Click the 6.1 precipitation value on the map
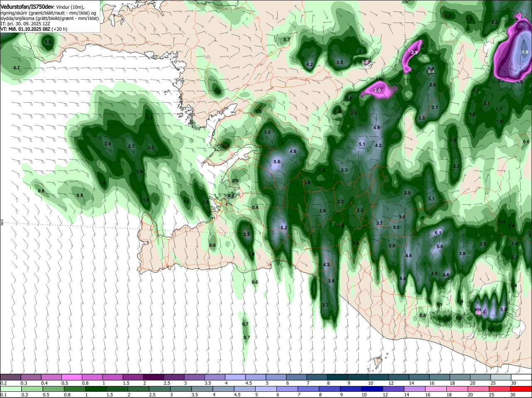532x398 pixels. [438, 233]
